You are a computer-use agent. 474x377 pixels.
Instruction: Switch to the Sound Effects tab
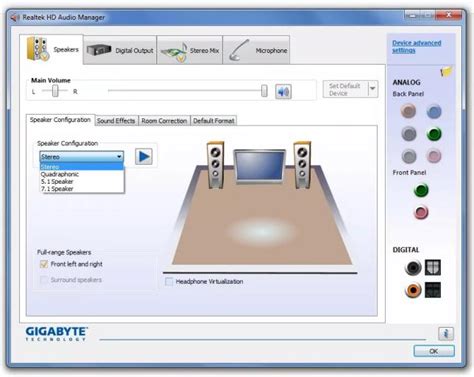(x=116, y=121)
